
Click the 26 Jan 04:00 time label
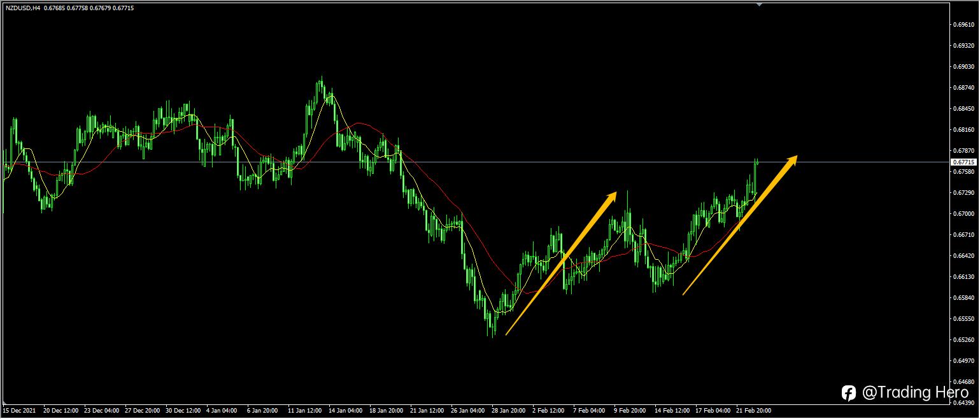tap(468, 411)
